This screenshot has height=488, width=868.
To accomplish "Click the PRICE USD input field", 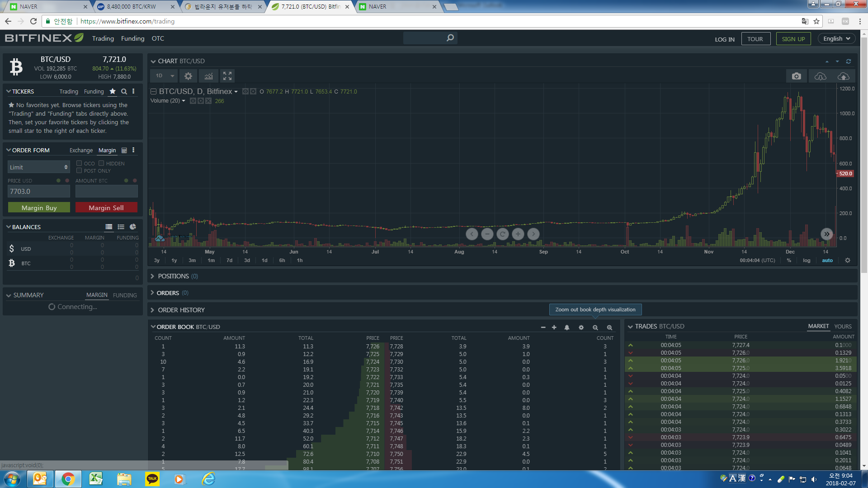I will pyautogui.click(x=39, y=192).
